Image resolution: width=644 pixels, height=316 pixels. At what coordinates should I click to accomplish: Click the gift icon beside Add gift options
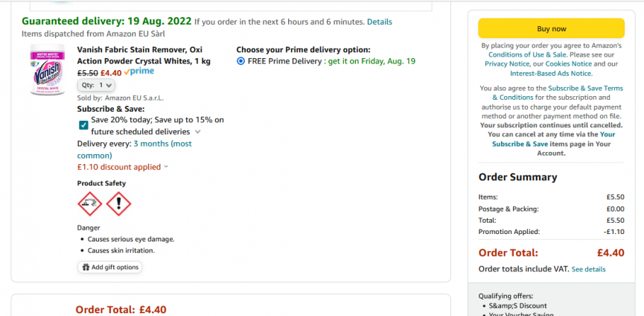86,267
